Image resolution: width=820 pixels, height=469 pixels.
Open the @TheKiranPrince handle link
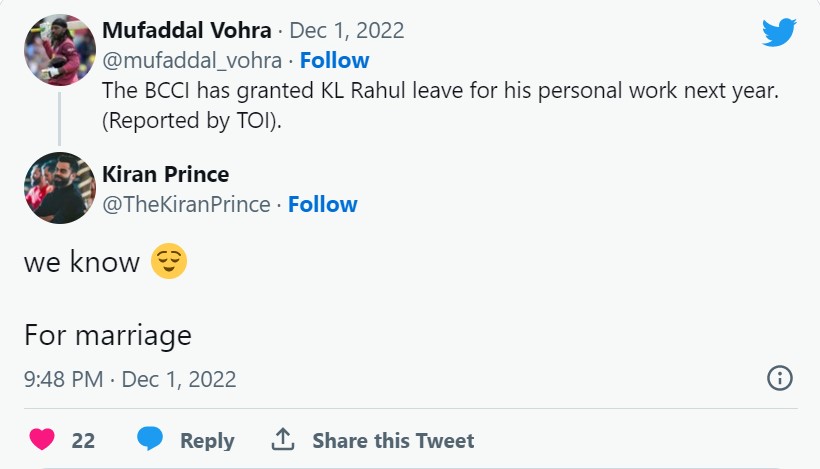(186, 204)
